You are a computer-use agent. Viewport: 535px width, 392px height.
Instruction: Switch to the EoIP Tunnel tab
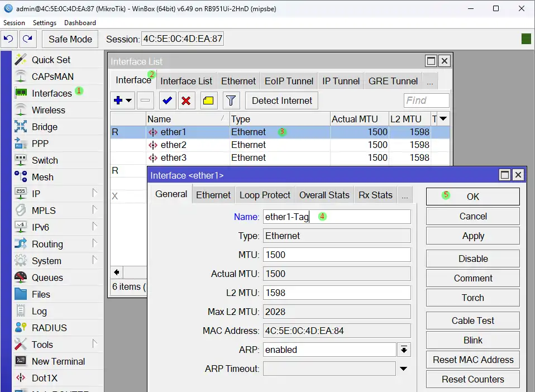pos(289,81)
